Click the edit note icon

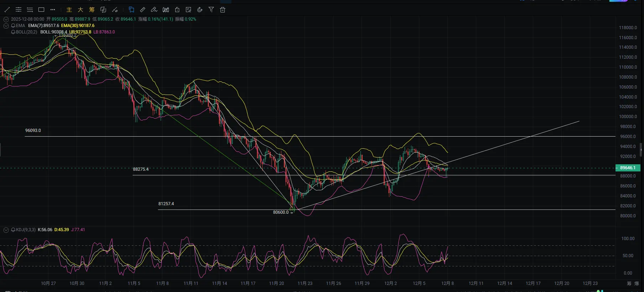coord(188,10)
